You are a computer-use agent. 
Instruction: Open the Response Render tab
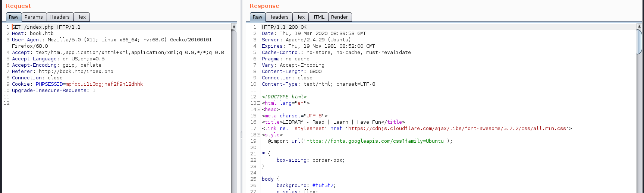click(x=339, y=17)
